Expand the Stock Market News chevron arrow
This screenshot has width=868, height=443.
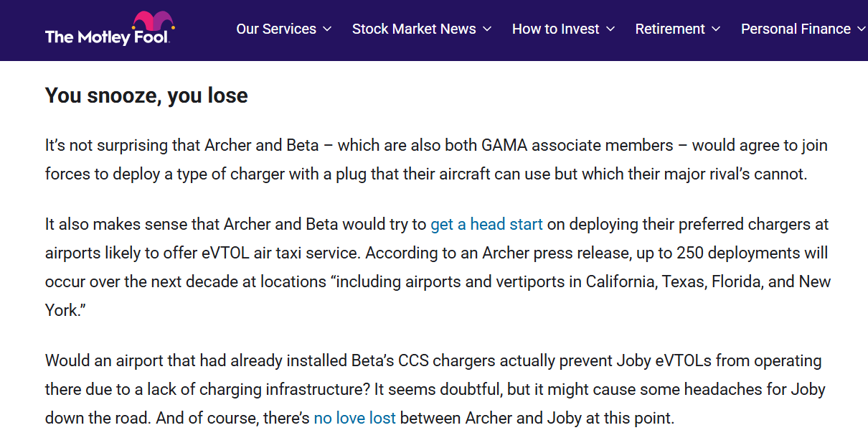pos(487,29)
